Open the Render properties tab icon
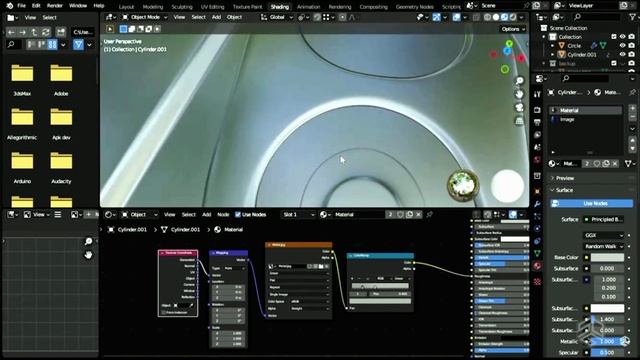The width and height of the screenshot is (640, 360). pos(538,110)
